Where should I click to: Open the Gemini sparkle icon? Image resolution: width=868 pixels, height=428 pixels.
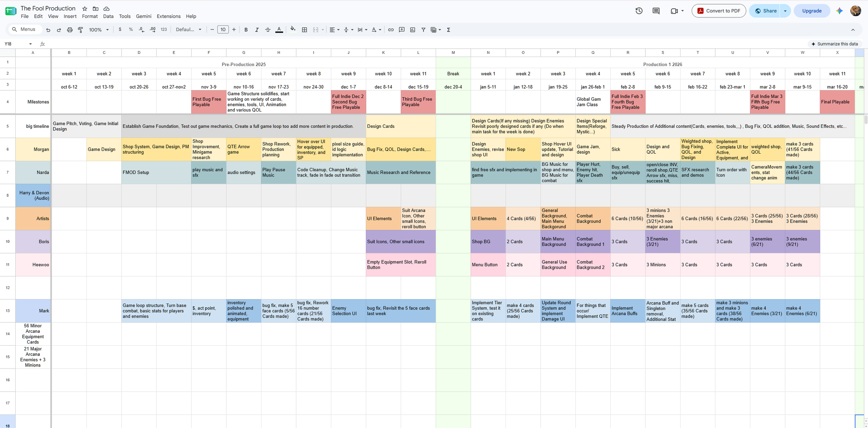point(840,11)
